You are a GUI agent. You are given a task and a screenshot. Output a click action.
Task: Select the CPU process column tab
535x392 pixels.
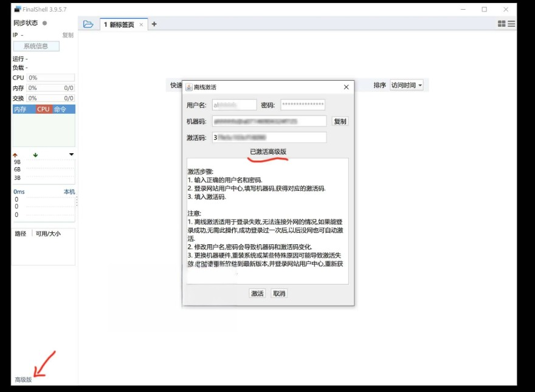(x=43, y=109)
